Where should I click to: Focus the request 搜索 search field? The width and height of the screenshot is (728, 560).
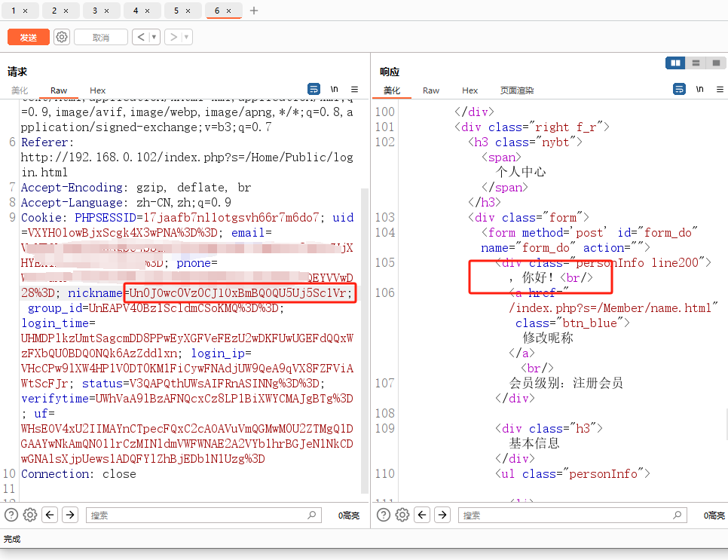203,515
